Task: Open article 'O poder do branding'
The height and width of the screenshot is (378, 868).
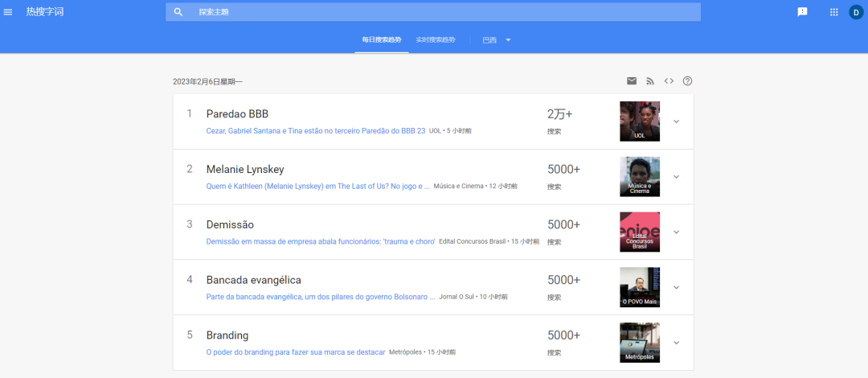Action: [296, 352]
